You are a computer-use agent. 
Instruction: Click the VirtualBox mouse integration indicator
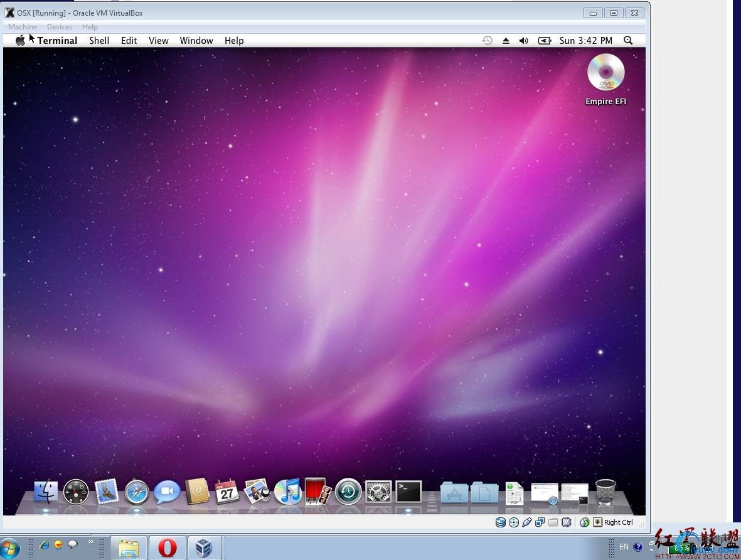(585, 522)
